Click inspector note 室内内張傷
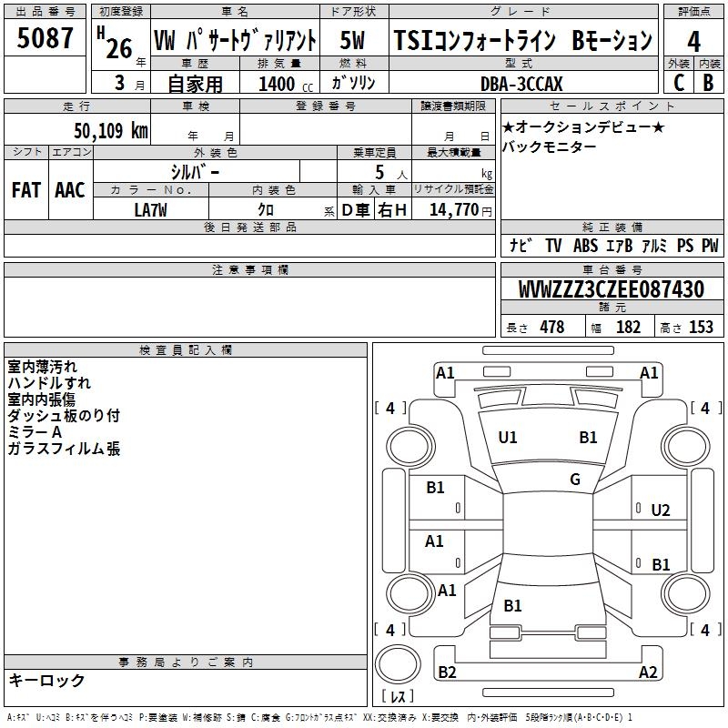The height and width of the screenshot is (728, 728). pos(41,399)
